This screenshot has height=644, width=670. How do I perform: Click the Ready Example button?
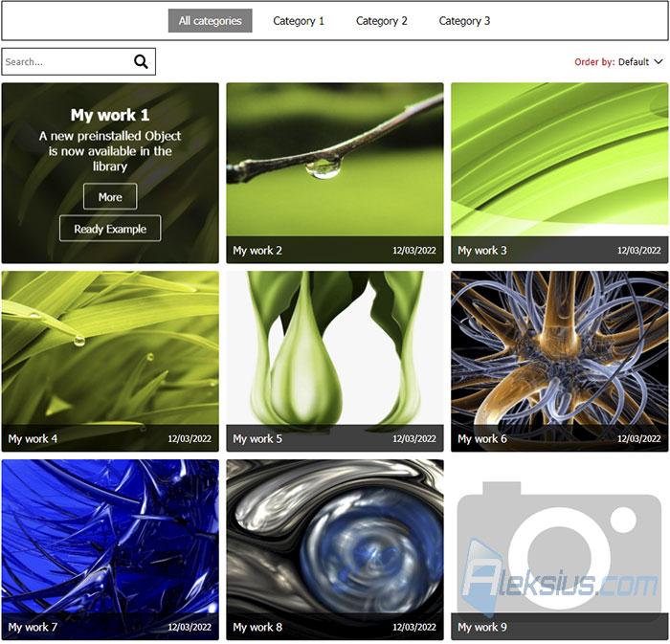pos(110,229)
